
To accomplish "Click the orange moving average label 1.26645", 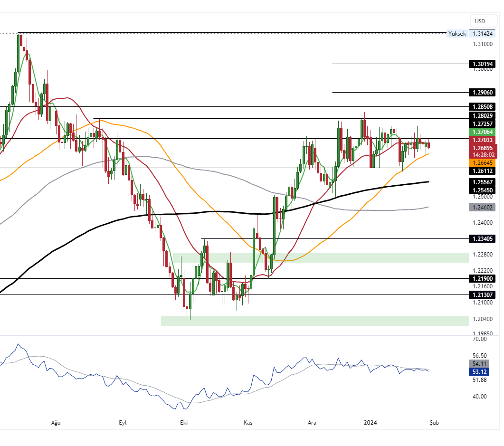I will (x=481, y=163).
